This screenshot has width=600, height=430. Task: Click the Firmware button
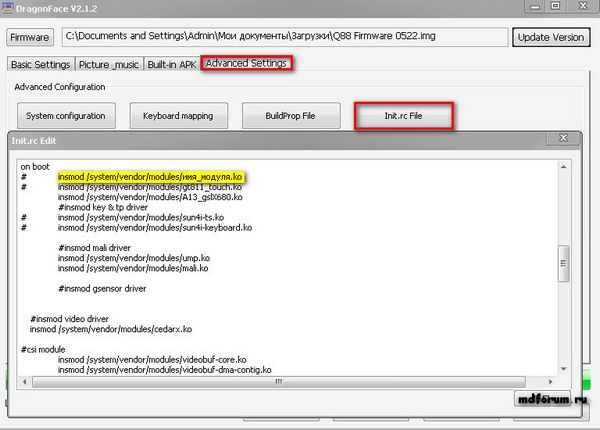[30, 37]
